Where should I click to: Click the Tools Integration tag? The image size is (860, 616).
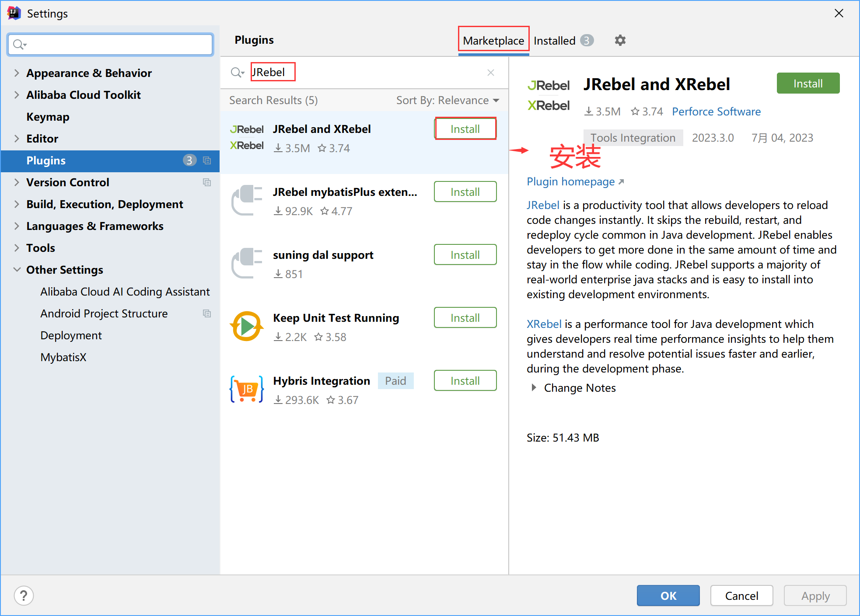coord(633,138)
